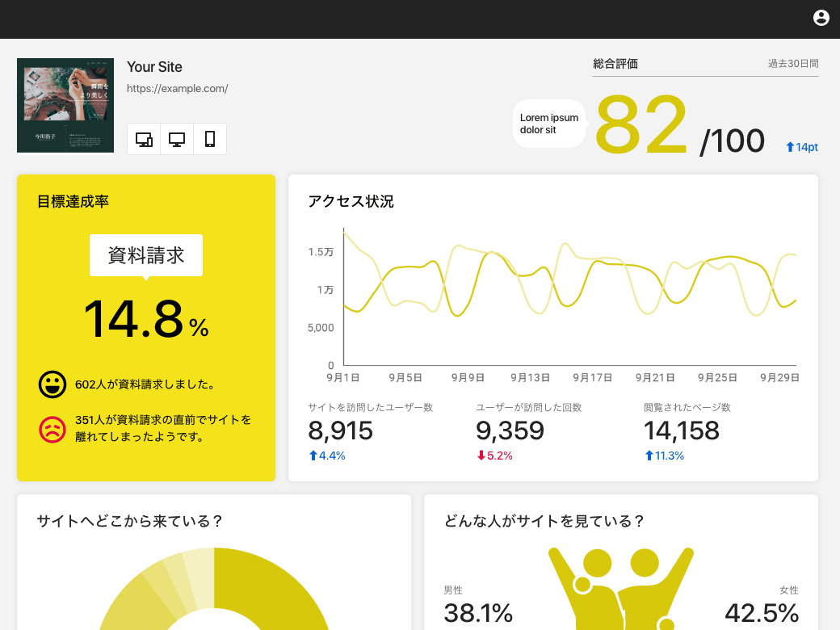Click the 総合評価 heading

click(615, 64)
